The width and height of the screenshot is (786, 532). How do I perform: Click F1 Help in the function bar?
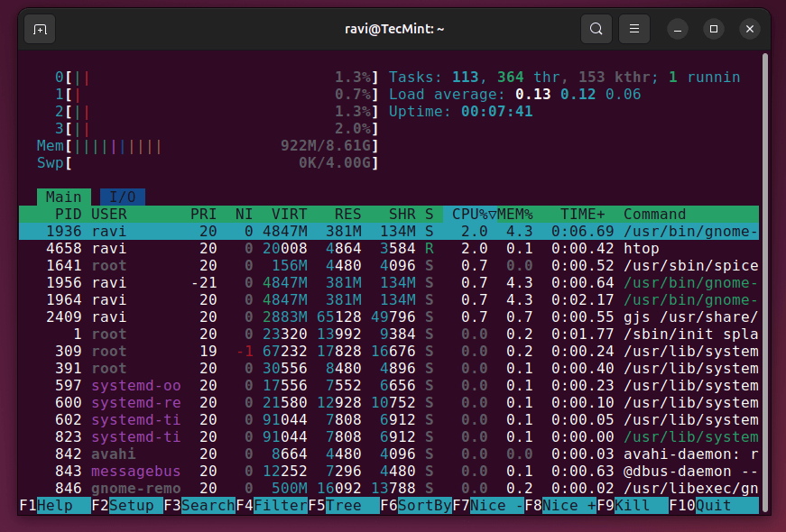coord(55,506)
